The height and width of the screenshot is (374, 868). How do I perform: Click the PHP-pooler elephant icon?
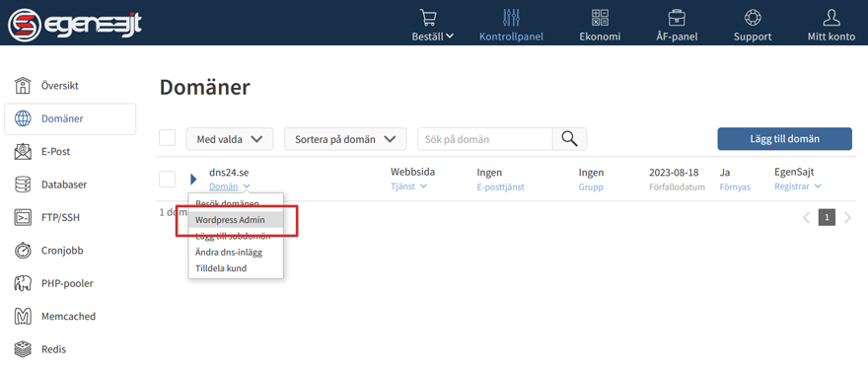pos(22,283)
